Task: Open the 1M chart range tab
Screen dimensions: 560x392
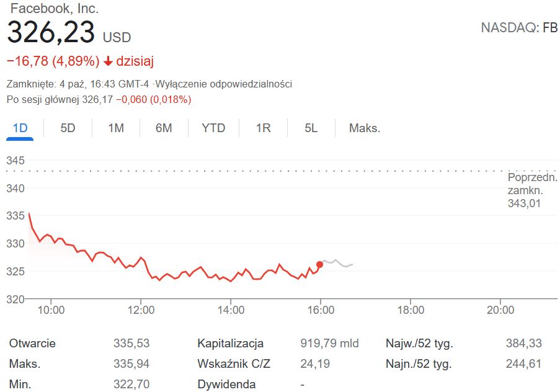Action: pos(116,128)
